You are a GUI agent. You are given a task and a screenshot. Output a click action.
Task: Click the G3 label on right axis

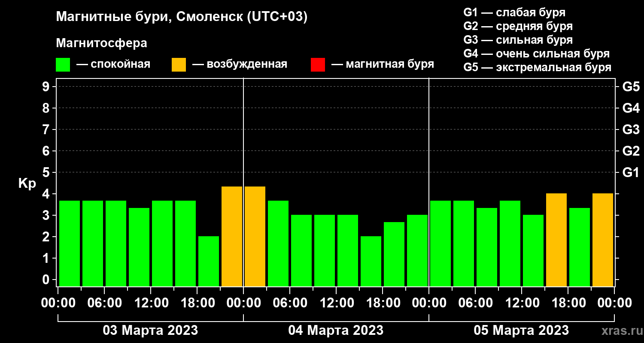tap(631, 129)
